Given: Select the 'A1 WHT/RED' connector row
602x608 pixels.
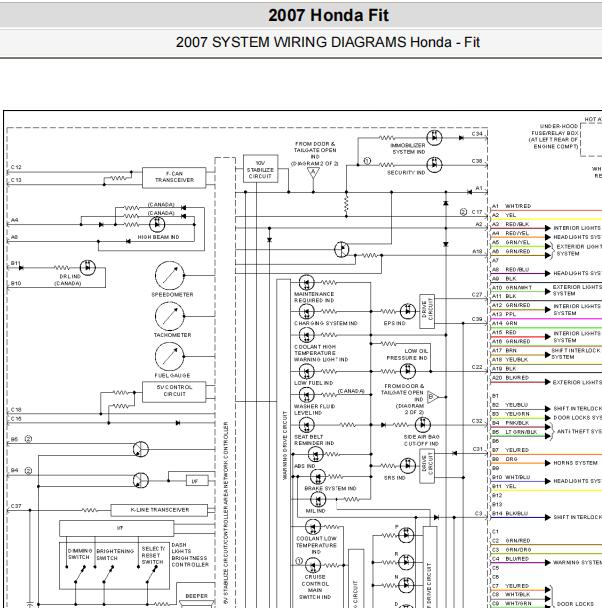Looking at the screenshot, I should 547,207.
